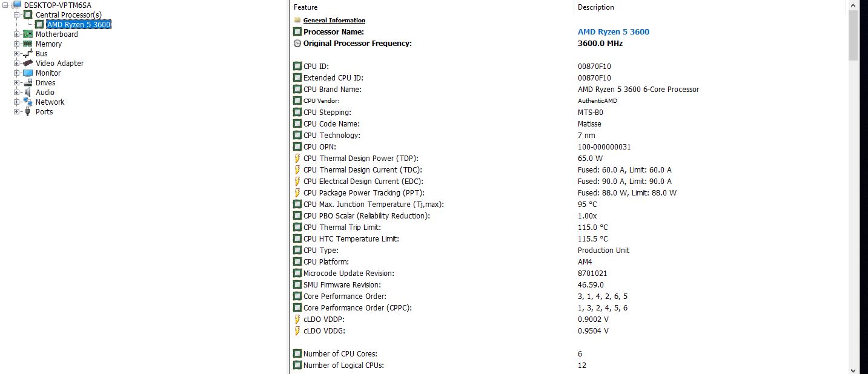Select the CPU ID row label
This screenshot has height=374, width=868.
(316, 66)
